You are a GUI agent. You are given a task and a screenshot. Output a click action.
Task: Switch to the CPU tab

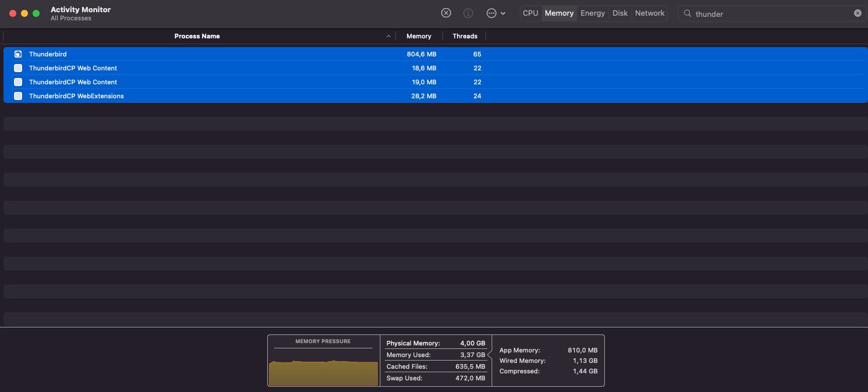click(x=530, y=13)
